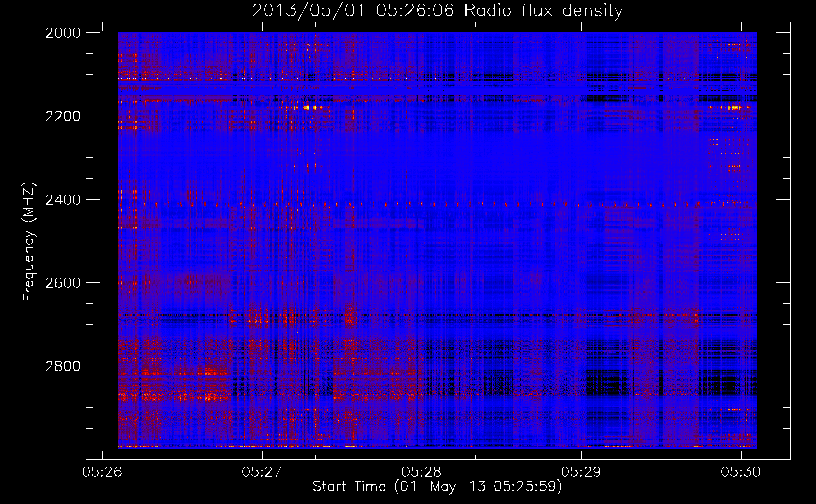The width and height of the screenshot is (816, 504).
Task: Click the 'Frequency (MHZ)' y-axis label
Action: pyautogui.click(x=29, y=242)
